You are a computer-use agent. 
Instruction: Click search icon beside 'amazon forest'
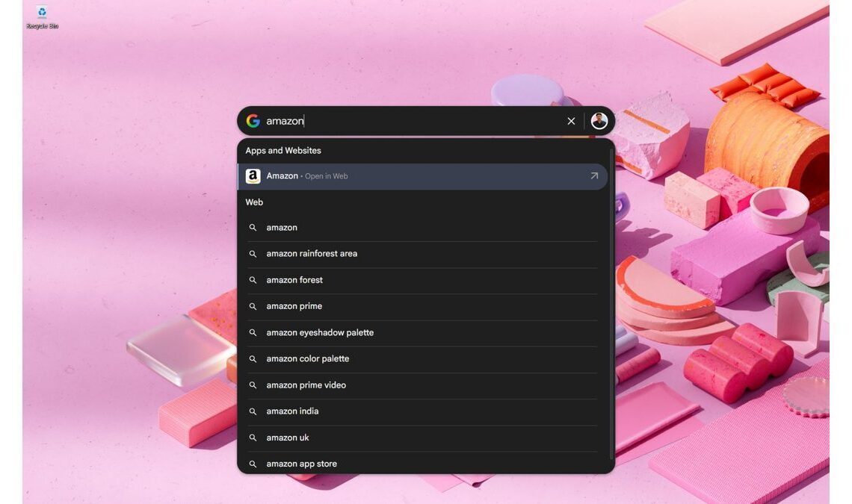pos(253,280)
